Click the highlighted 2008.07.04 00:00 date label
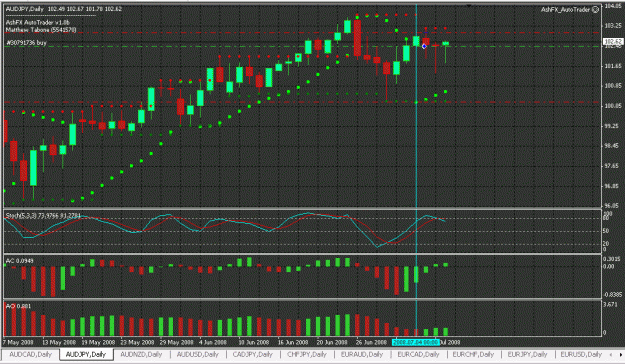This screenshot has height=364, width=625. coord(415,342)
